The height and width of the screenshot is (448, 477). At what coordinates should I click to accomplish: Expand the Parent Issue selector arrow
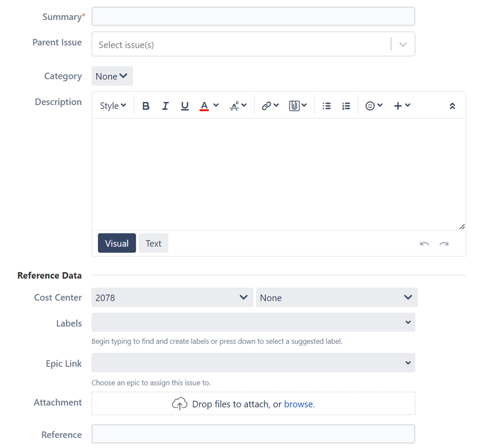click(403, 44)
